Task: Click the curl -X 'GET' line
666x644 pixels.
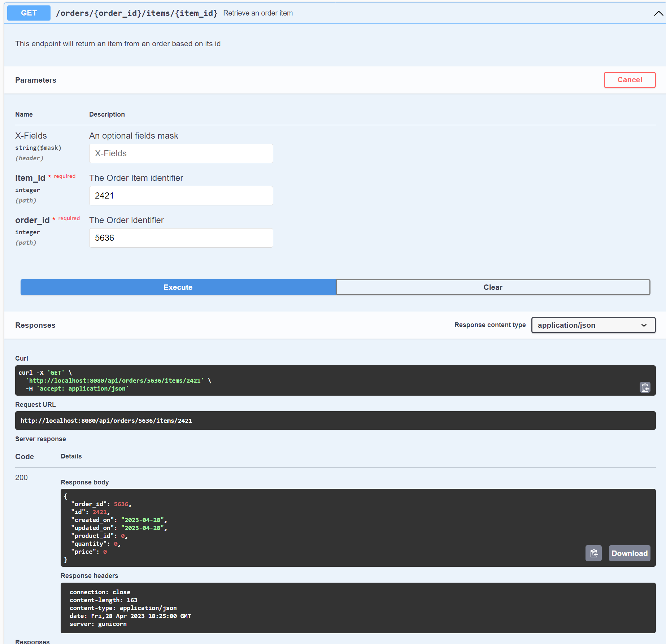Action: pyautogui.click(x=45, y=373)
